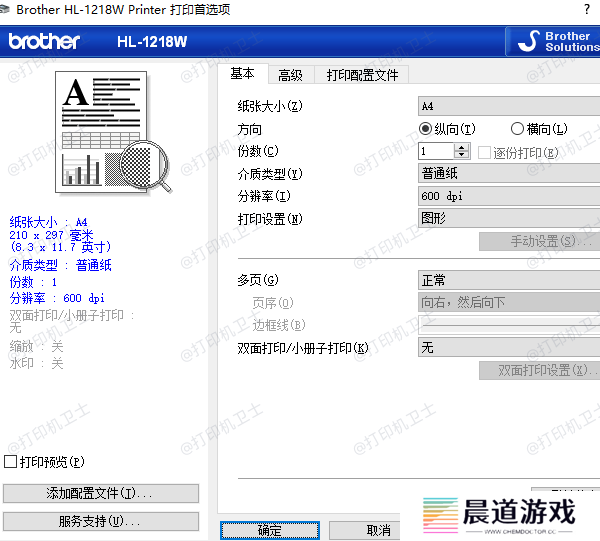Click the 份数 copies input field
600x541 pixels.
pos(436,151)
